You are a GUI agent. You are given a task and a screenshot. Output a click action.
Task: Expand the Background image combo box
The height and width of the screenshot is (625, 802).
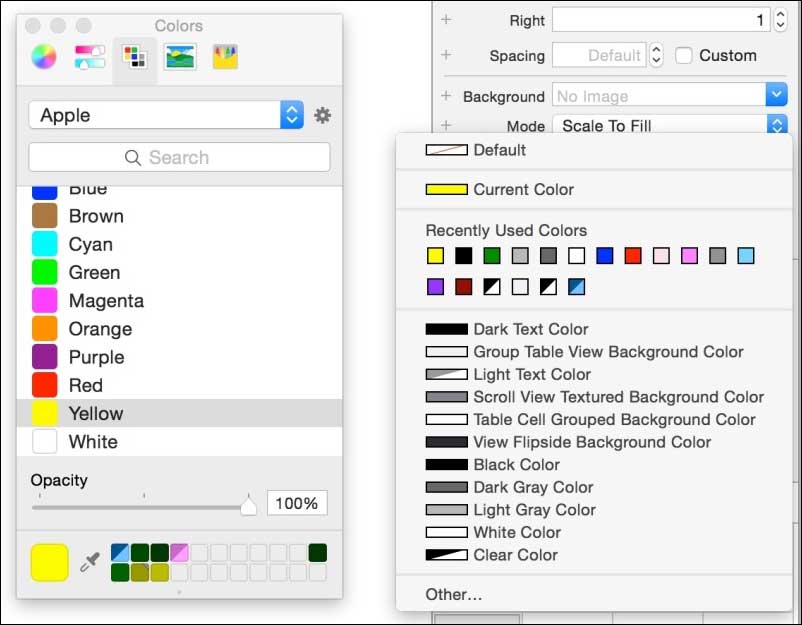[x=776, y=96]
